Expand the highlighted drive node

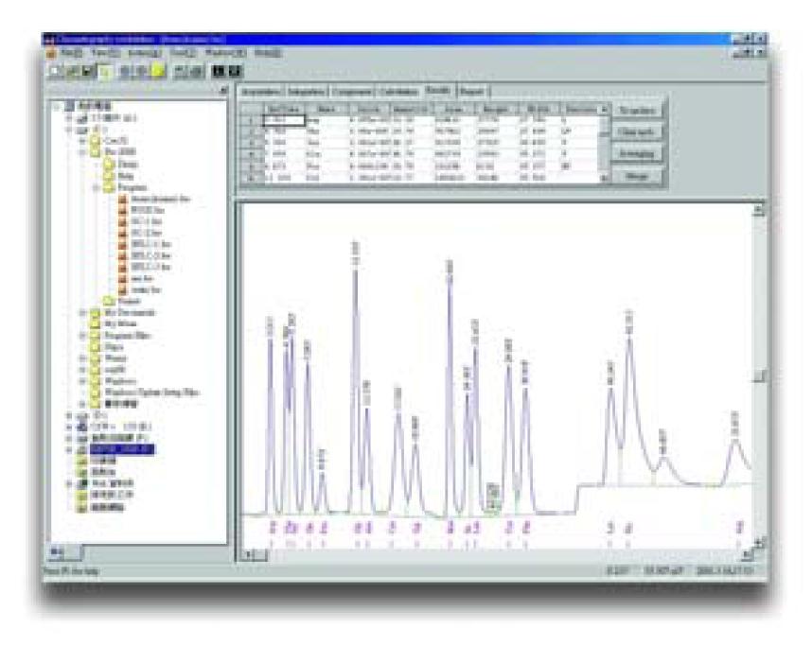pyautogui.click(x=69, y=449)
